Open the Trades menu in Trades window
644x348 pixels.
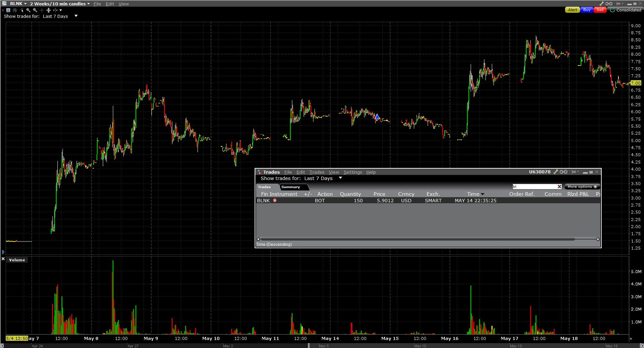(x=317, y=172)
